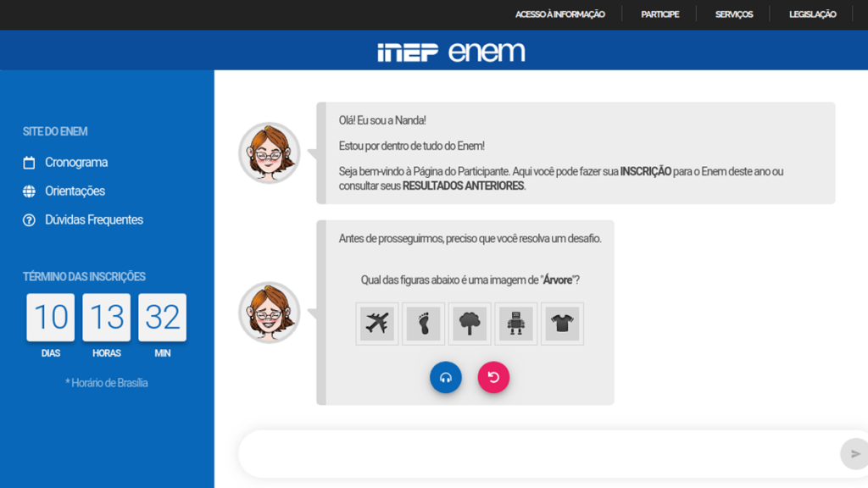Open the Acesso à Informação menu

coord(560,14)
